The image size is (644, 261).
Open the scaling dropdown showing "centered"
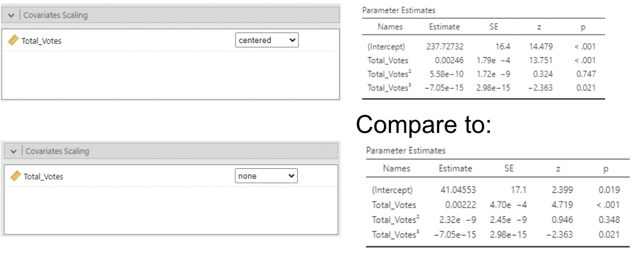click(x=267, y=41)
